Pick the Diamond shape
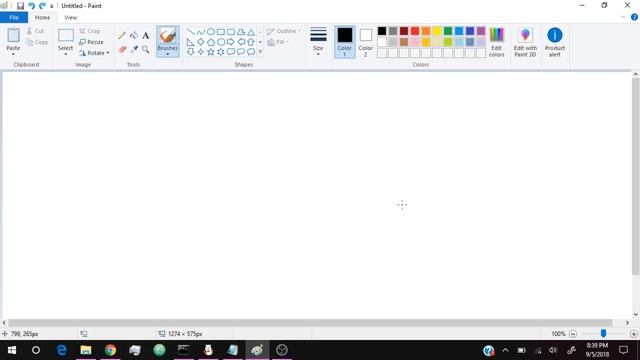Image resolution: width=640 pixels, height=360 pixels. pos(200,42)
